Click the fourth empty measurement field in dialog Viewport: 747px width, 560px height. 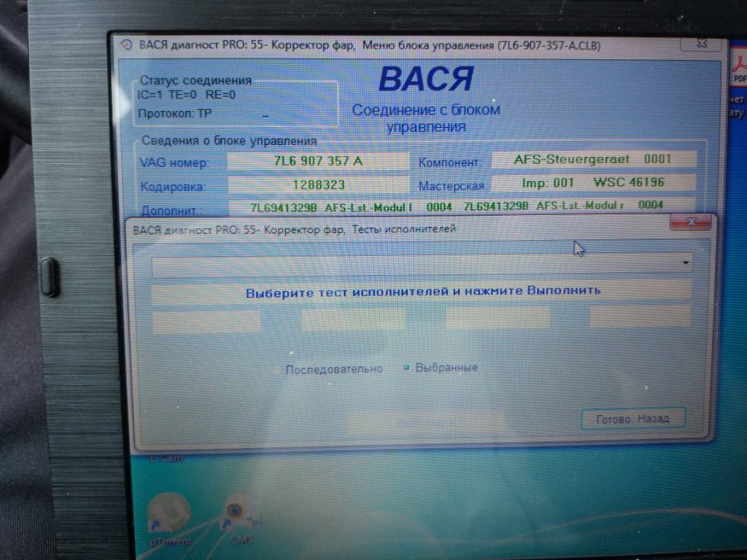point(640,316)
